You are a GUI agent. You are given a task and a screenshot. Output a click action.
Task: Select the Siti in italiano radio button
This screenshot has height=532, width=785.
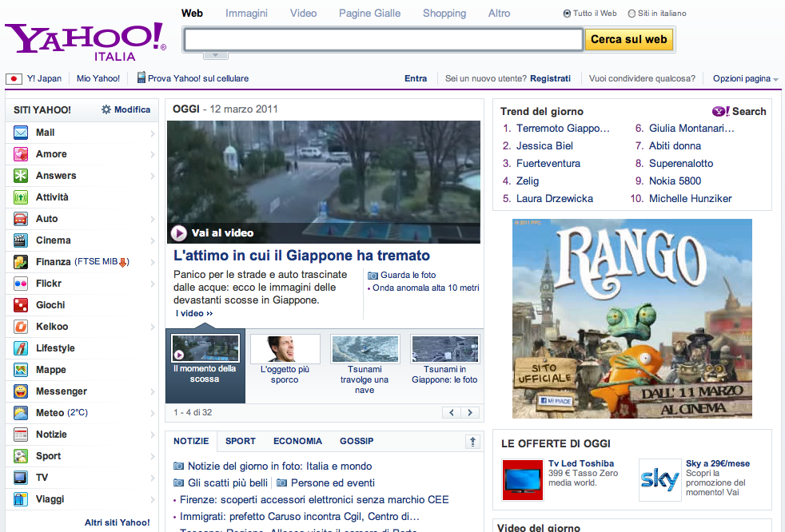point(632,14)
